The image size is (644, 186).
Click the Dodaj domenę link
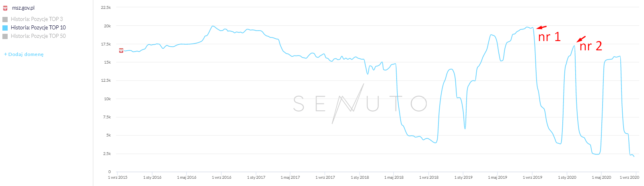point(24,54)
